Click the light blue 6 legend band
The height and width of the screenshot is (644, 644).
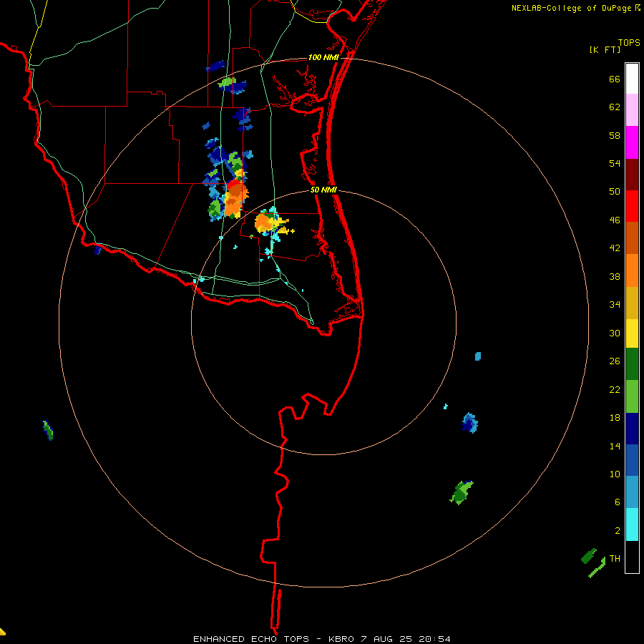point(632,492)
